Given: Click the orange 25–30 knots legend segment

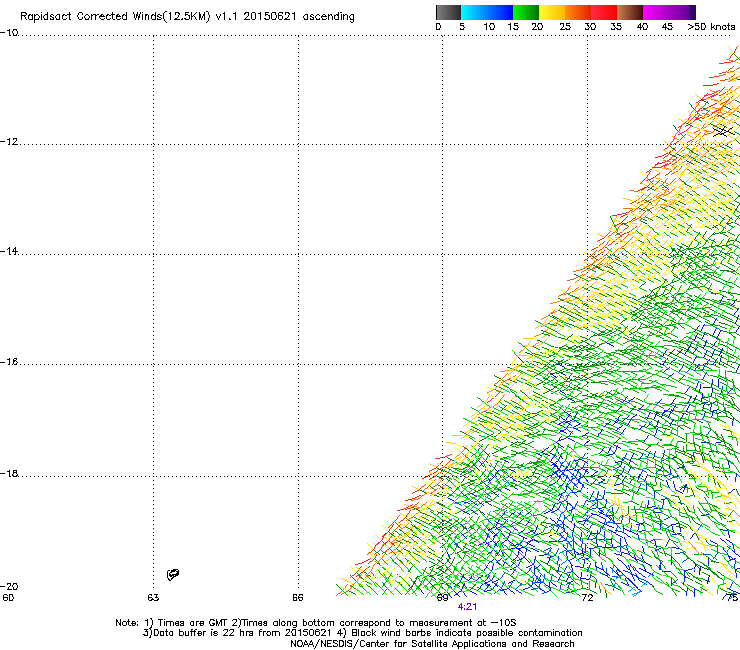Looking at the screenshot, I should point(578,12).
